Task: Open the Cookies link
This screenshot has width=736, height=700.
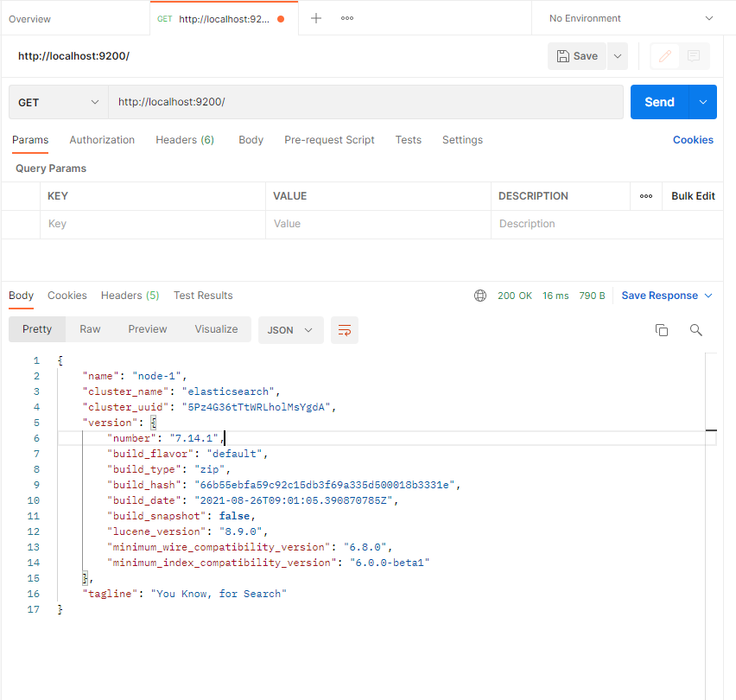Action: [x=693, y=140]
